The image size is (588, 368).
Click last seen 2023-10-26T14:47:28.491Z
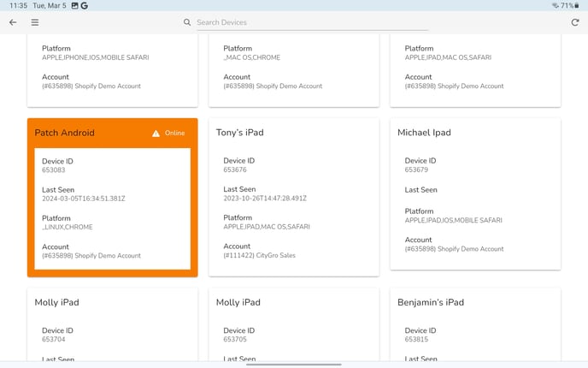tap(265, 199)
